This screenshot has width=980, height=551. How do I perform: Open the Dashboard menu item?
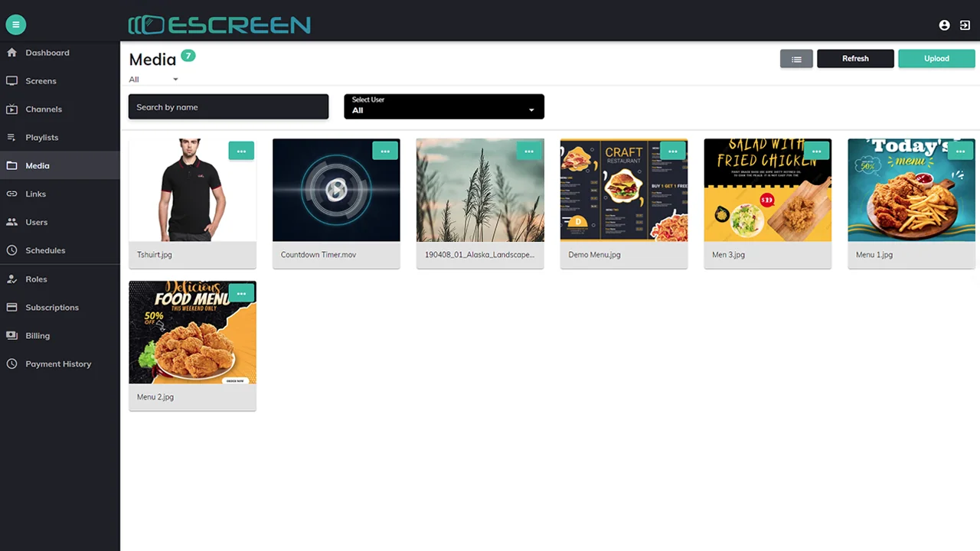[60, 53]
